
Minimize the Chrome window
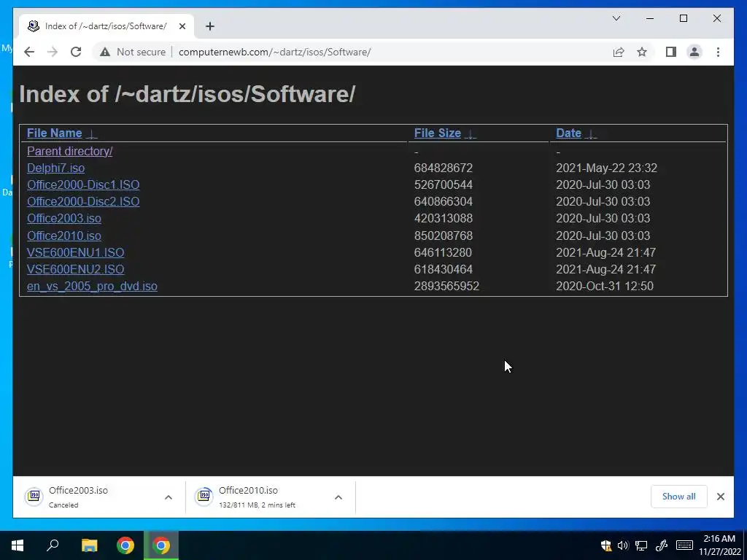(x=650, y=18)
